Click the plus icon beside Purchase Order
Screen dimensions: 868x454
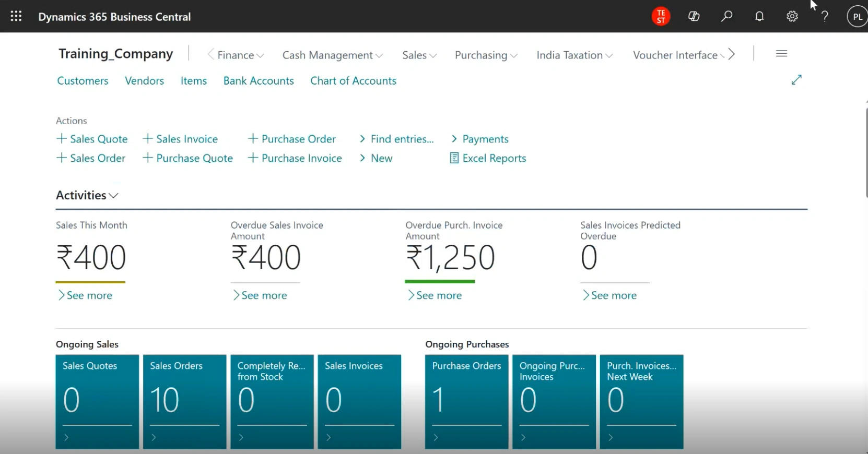coord(253,138)
